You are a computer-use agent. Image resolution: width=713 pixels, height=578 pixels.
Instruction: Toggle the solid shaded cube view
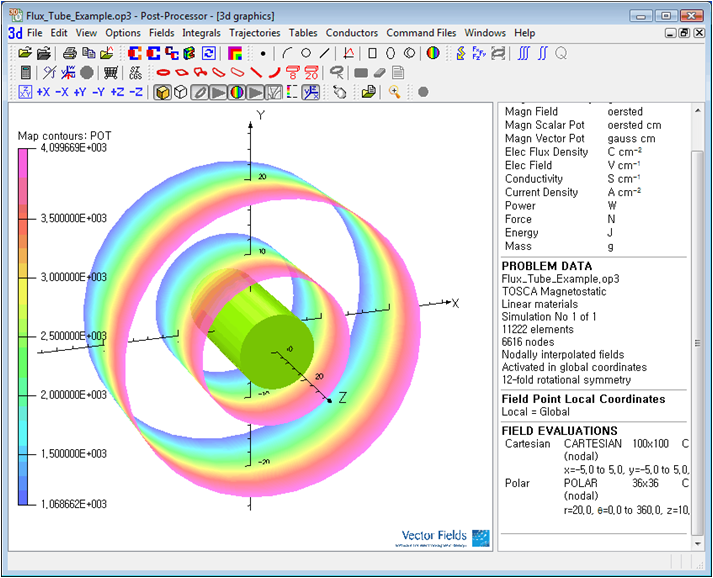(x=162, y=92)
